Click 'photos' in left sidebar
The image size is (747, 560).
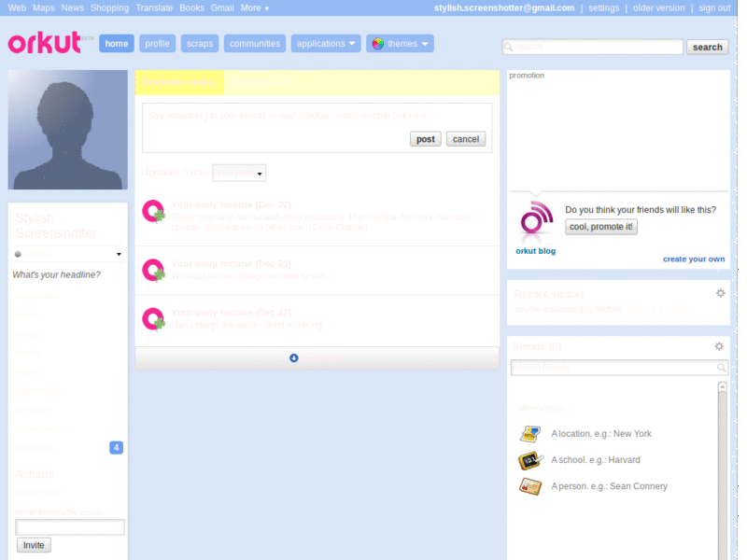pyautogui.click(x=28, y=353)
